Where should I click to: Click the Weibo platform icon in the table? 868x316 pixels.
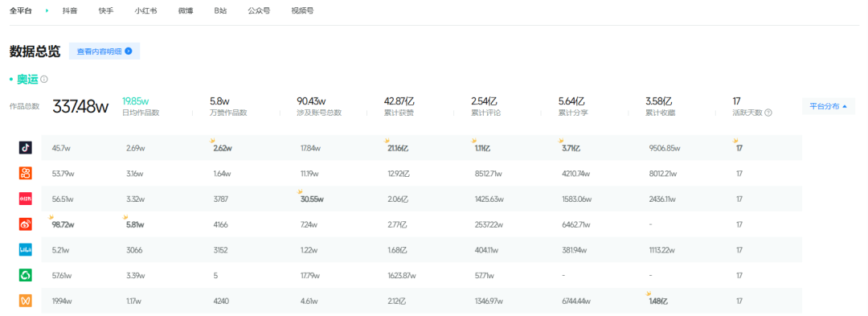click(26, 224)
